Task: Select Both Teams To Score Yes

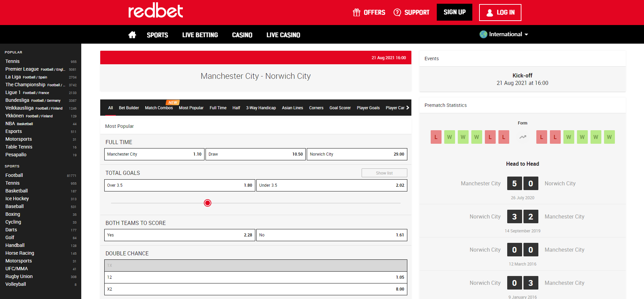Action: [x=180, y=235]
